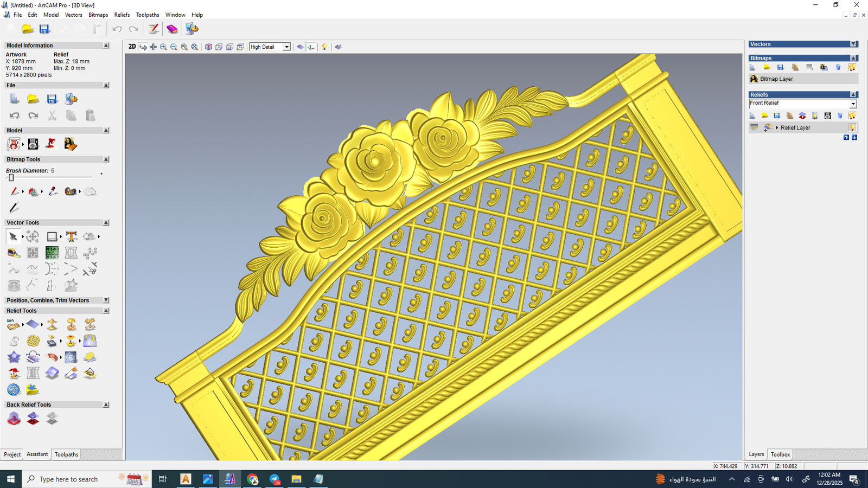
Task: Click the Notes pencil icon in top toolbar
Action: (x=154, y=29)
